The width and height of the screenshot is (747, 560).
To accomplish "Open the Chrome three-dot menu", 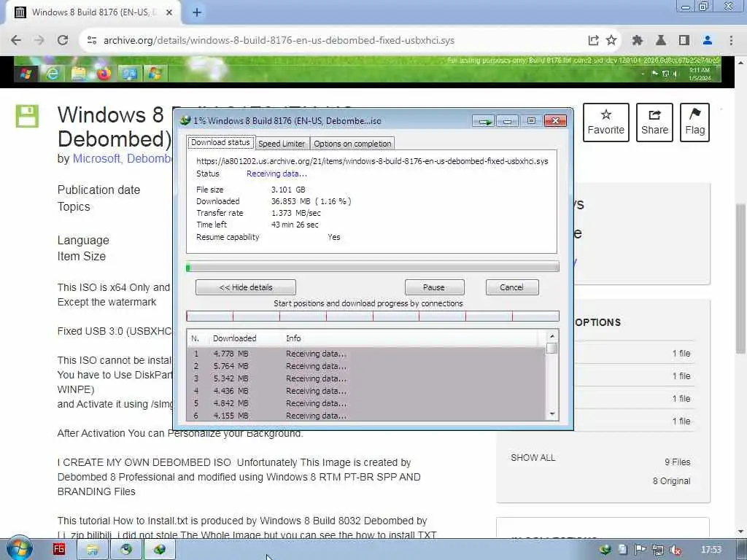I will (x=731, y=41).
